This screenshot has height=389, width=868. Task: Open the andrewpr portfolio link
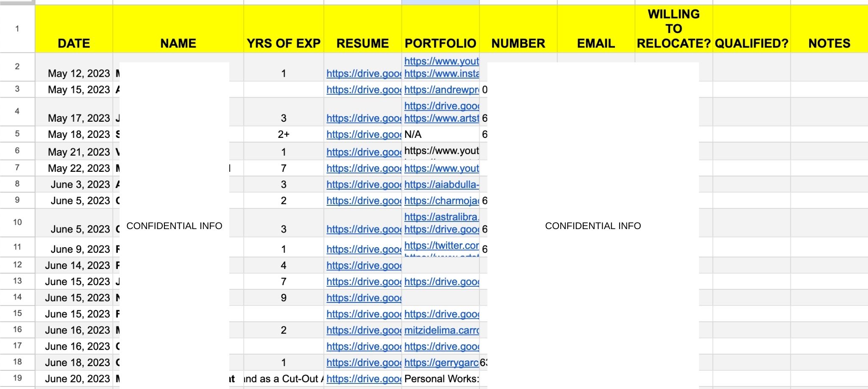[x=441, y=90]
